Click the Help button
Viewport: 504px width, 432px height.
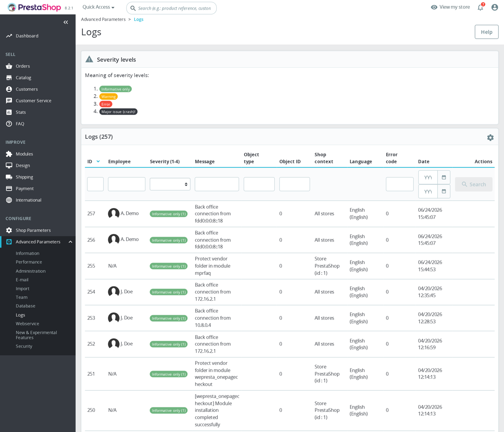click(x=486, y=32)
